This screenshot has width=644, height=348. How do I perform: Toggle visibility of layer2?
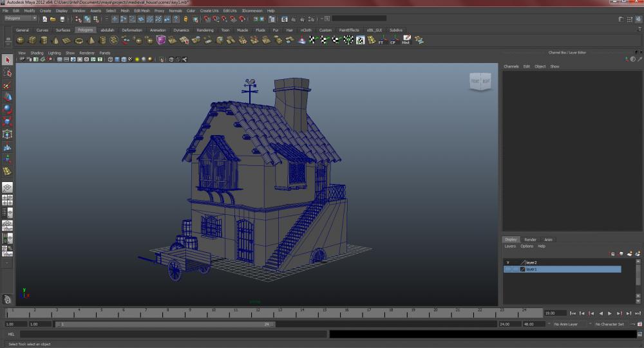click(x=507, y=262)
